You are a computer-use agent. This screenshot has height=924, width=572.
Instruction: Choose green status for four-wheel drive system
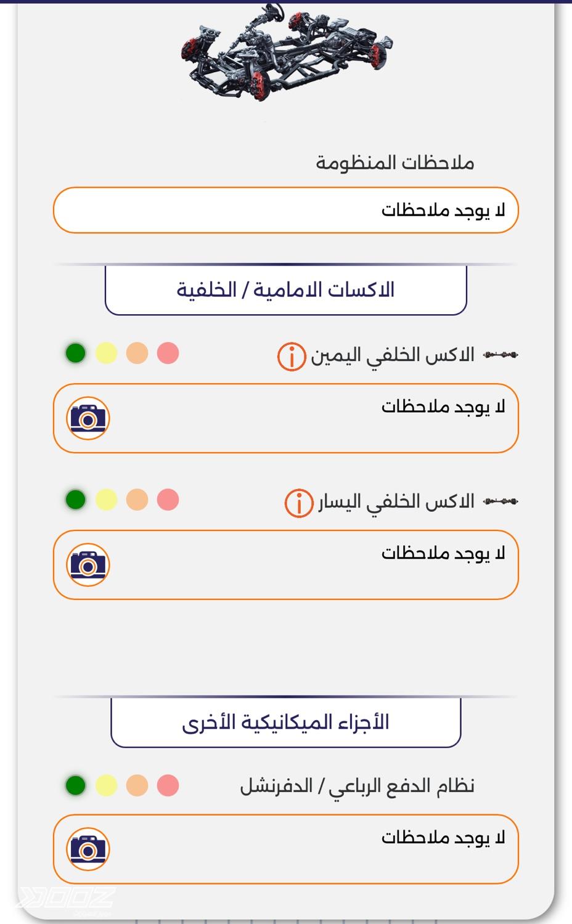[76, 785]
